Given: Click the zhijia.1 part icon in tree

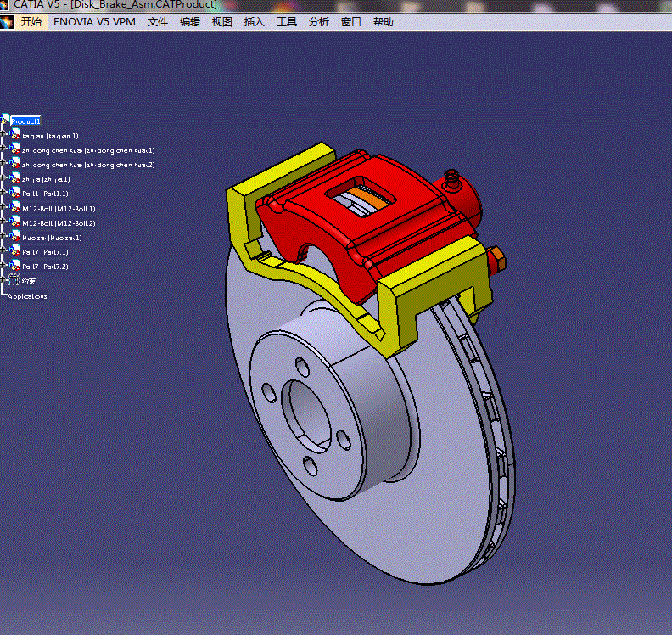Looking at the screenshot, I should 15,179.
